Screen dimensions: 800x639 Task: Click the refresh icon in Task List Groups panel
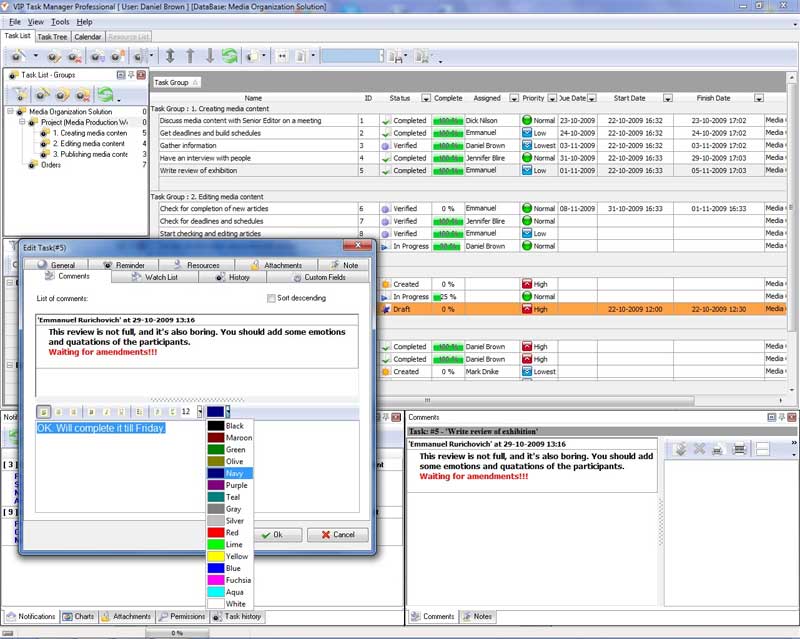(x=104, y=94)
